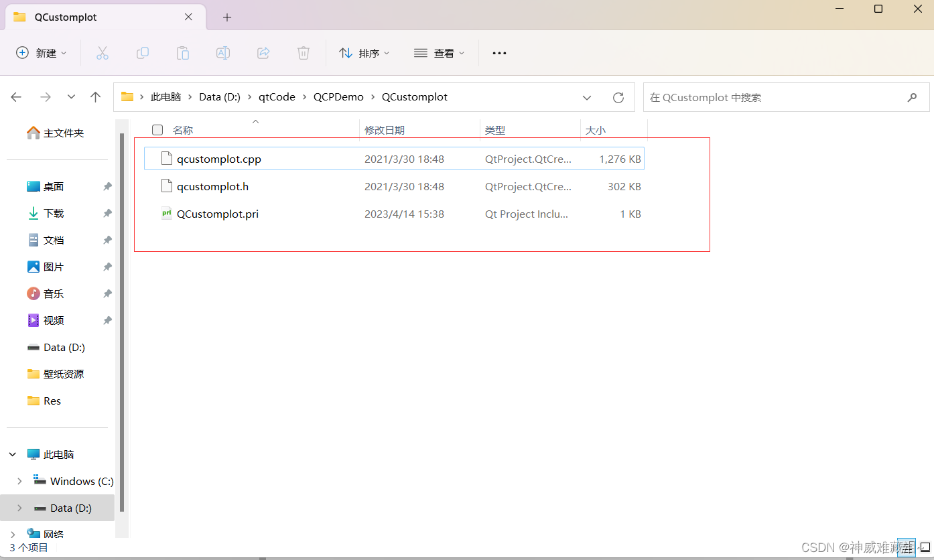Open the three-dots more options menu
This screenshot has height=560, width=934.
[x=499, y=53]
